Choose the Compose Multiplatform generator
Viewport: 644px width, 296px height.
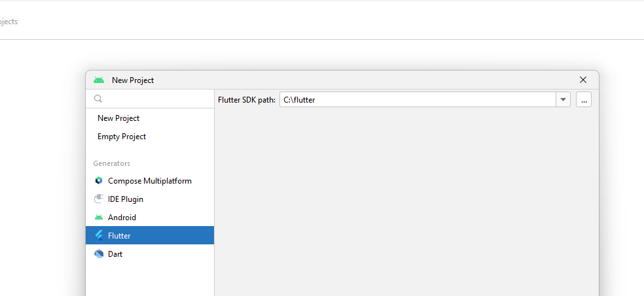click(x=150, y=181)
